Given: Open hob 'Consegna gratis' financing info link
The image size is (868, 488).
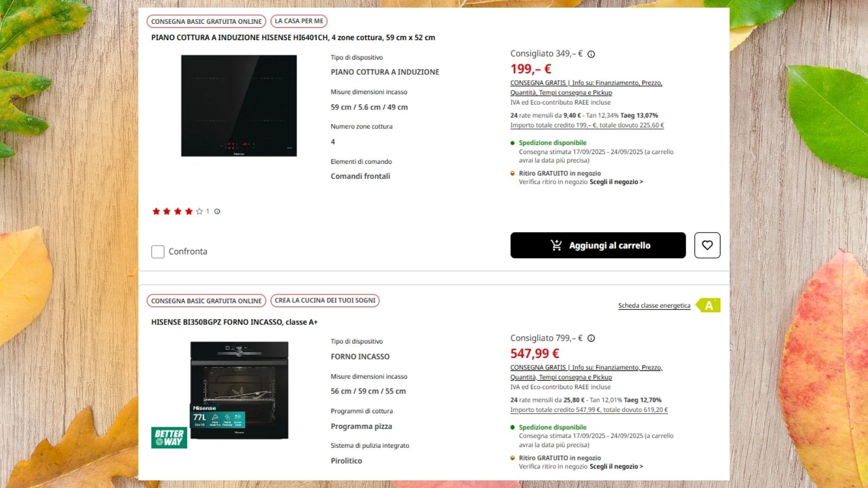Looking at the screenshot, I should click(586, 83).
